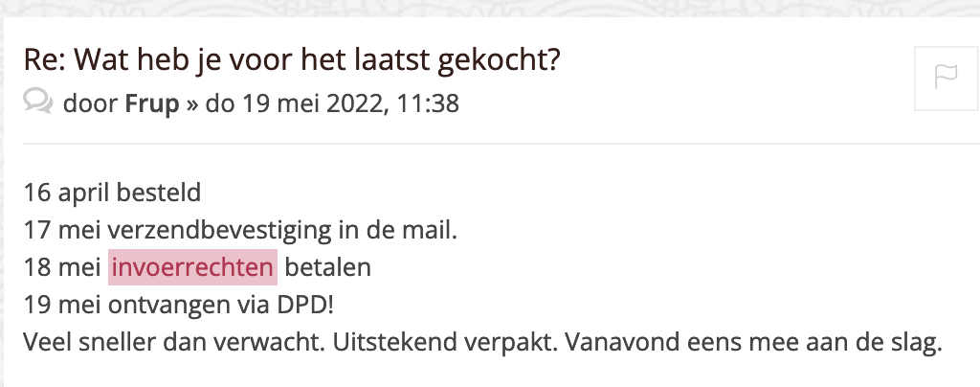Viewport: 980px width, 387px height.
Task: Click the word 'door' before the author name
Action: [x=91, y=102]
